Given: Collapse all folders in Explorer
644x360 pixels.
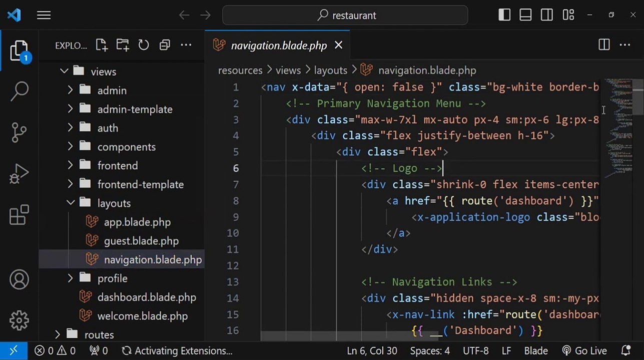Looking at the screenshot, I should (165, 45).
